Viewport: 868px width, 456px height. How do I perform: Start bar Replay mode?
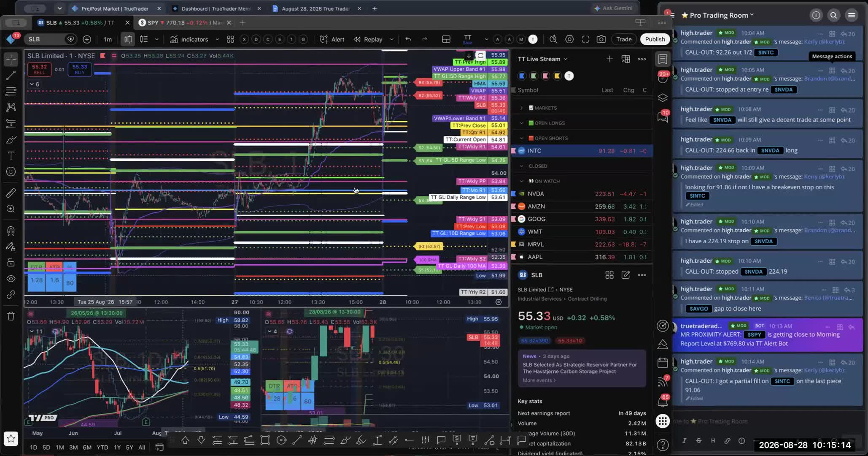point(368,39)
